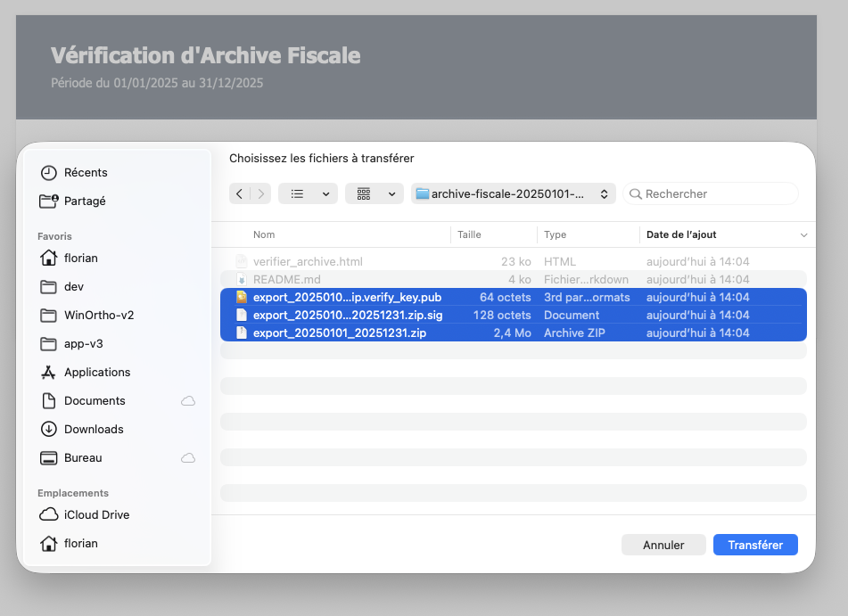Select the Partagé shared folder
The height and width of the screenshot is (616, 848).
(85, 201)
